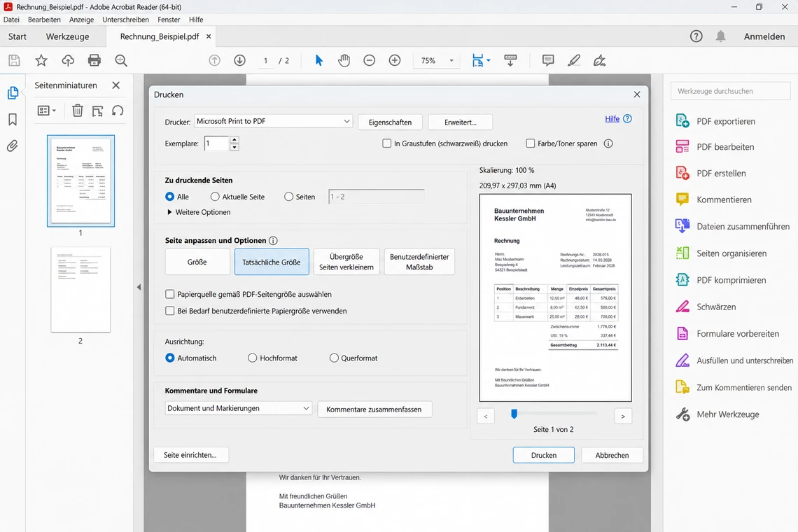Click the comment speech bubble icon
798x532 pixels.
(548, 61)
